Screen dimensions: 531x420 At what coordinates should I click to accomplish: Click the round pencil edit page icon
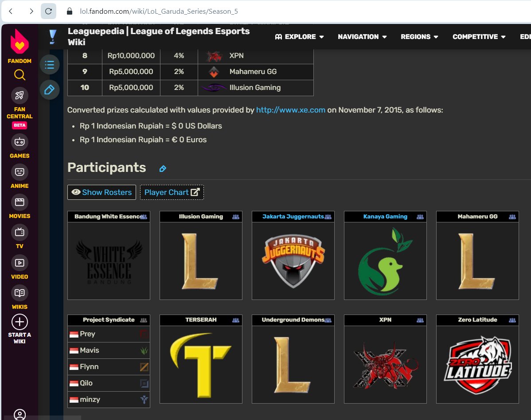50,89
